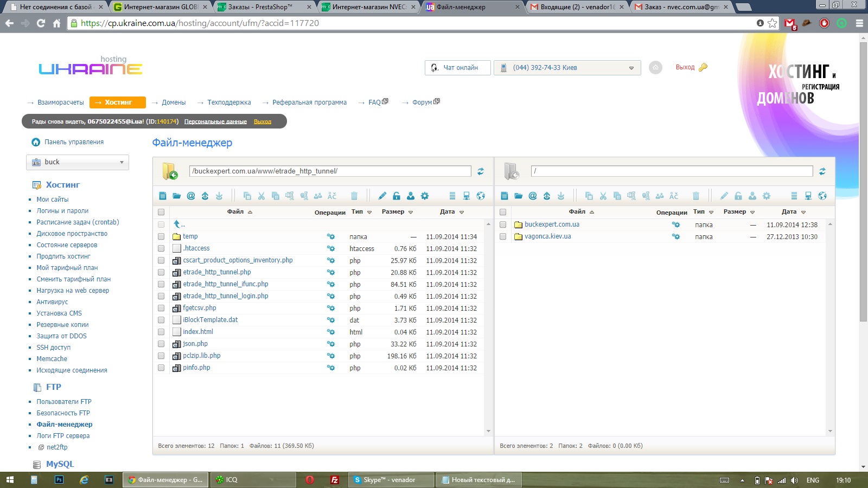The width and height of the screenshot is (868, 488).
Task: Click globe icon in right panel toolbar
Action: pos(822,196)
